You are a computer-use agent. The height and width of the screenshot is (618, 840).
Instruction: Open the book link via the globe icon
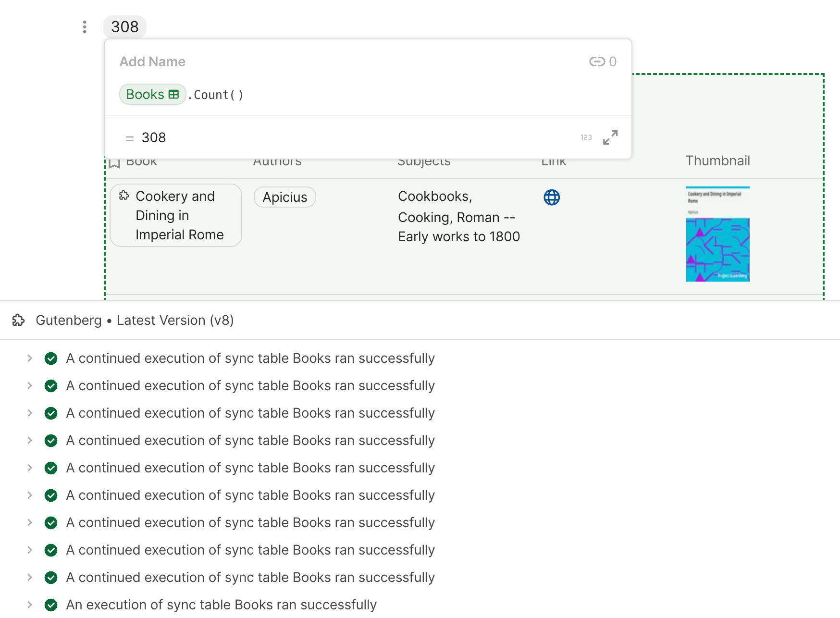click(551, 197)
